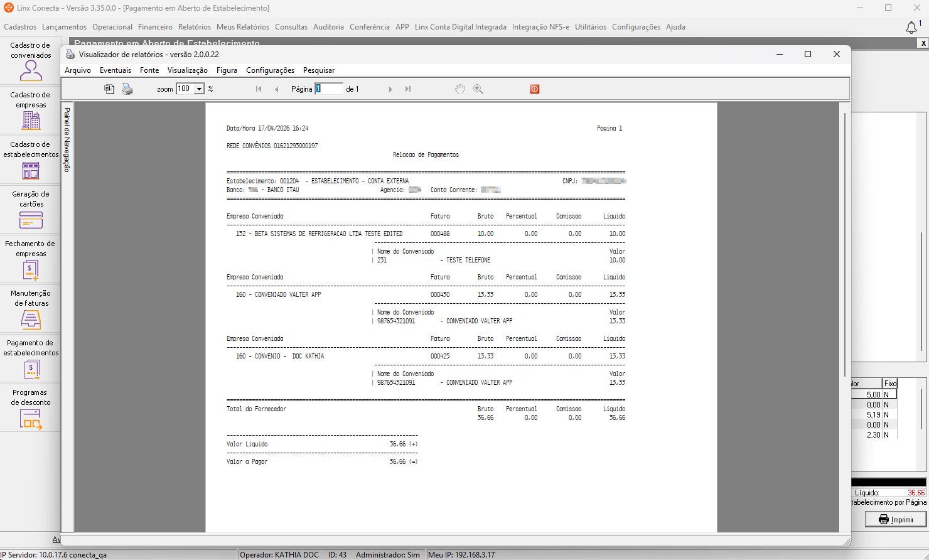Screen dimensions: 929x560
Task: Open the Fonte menu
Action: (x=149, y=70)
